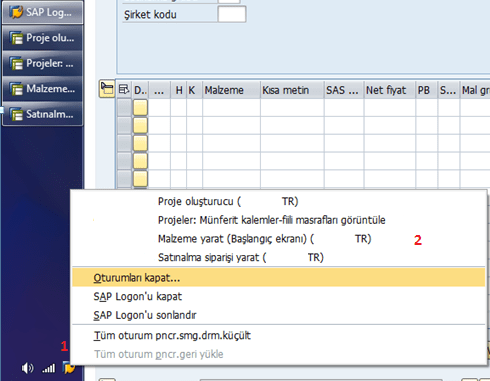The height and width of the screenshot is (381, 490).
Task: Select first table row via row selector
Action: pyautogui.click(x=124, y=108)
